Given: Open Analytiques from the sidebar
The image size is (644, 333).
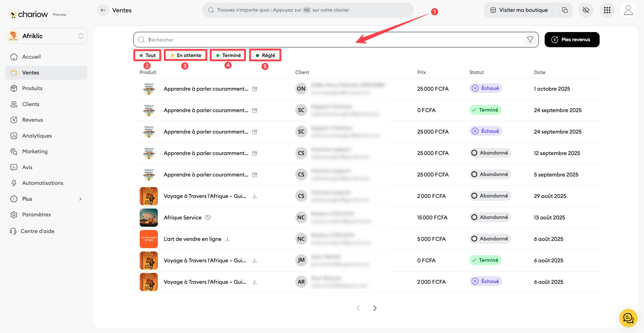Looking at the screenshot, I should tap(37, 136).
